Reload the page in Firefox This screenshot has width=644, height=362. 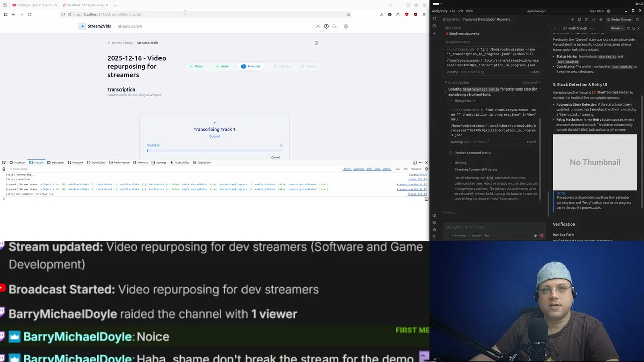(29, 14)
